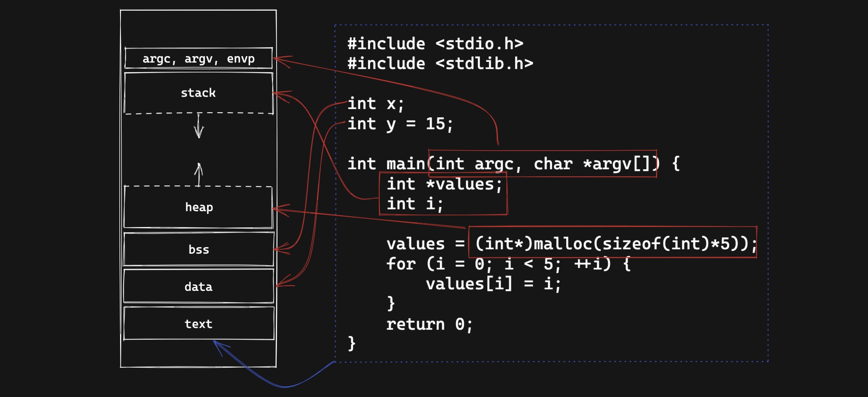Screen dimensions: 868x397
Task: Click the bss segment box
Action: click(x=198, y=250)
